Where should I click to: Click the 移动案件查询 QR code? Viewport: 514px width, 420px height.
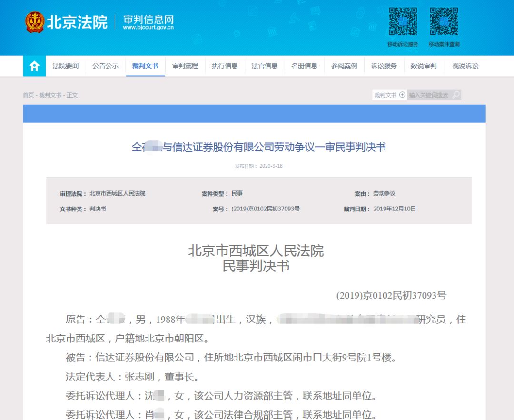click(x=444, y=21)
